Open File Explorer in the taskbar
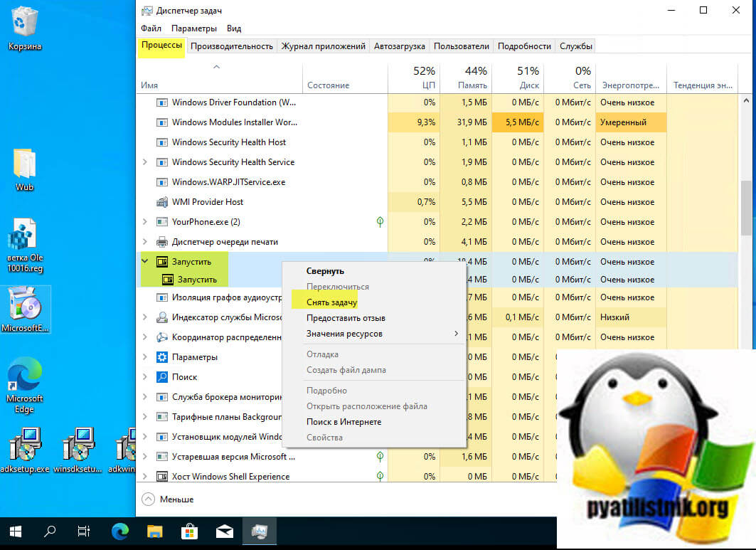The image size is (756, 550). 155,531
